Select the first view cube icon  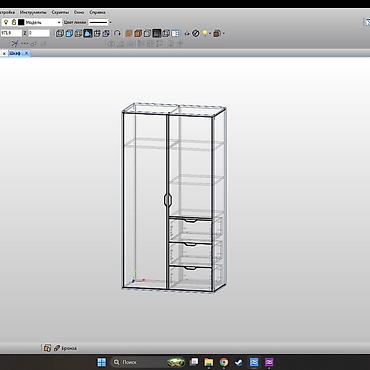click(60, 33)
